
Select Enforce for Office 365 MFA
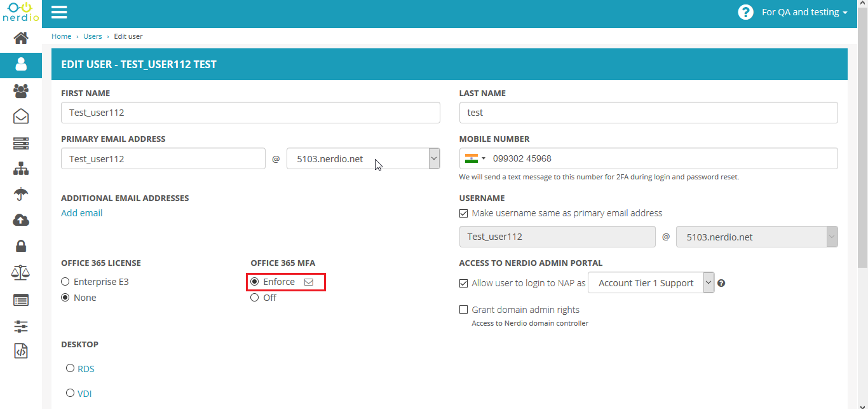(x=254, y=281)
